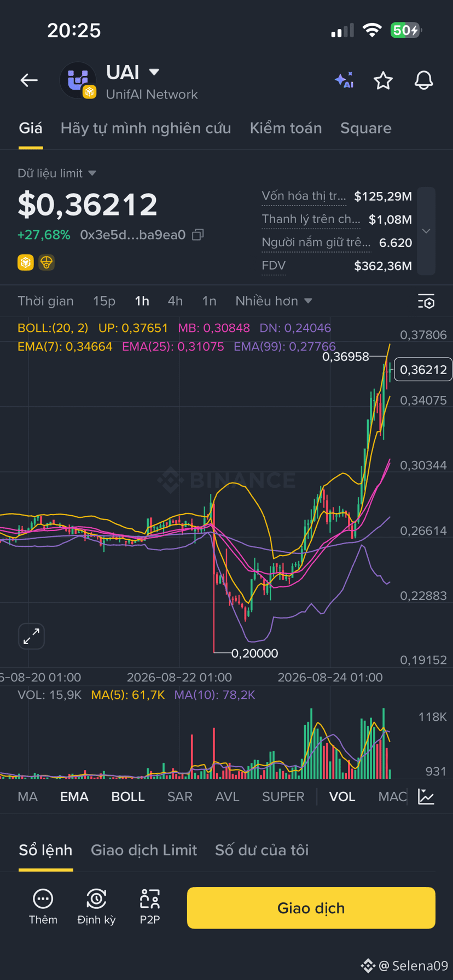
Task: Tap the battery indicator in status bar
Action: 406,30
